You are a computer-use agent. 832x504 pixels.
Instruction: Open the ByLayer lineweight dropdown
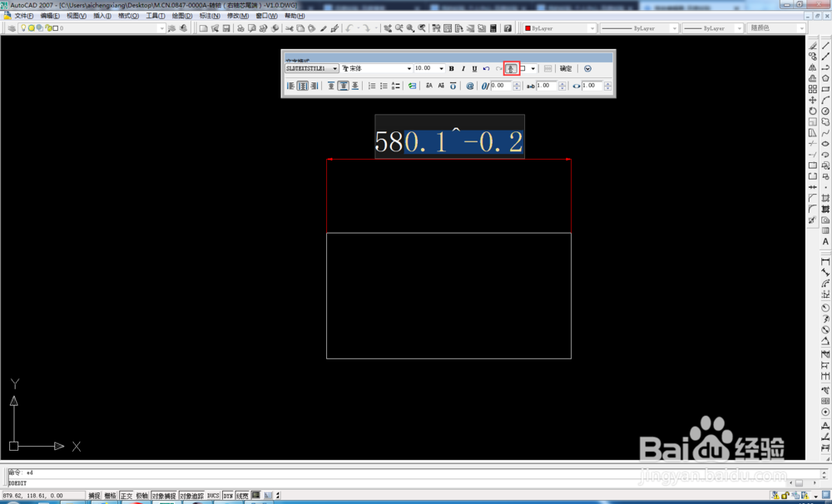(712, 28)
